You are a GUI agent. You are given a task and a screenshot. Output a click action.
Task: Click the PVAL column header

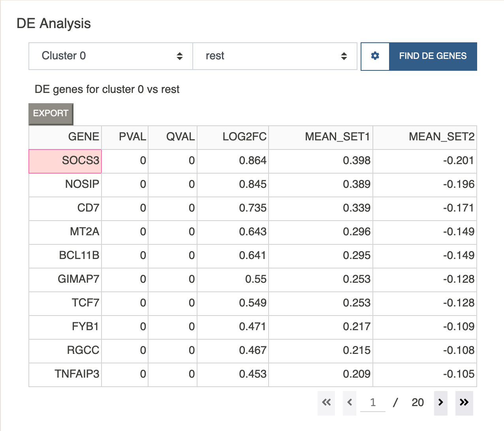click(125, 137)
